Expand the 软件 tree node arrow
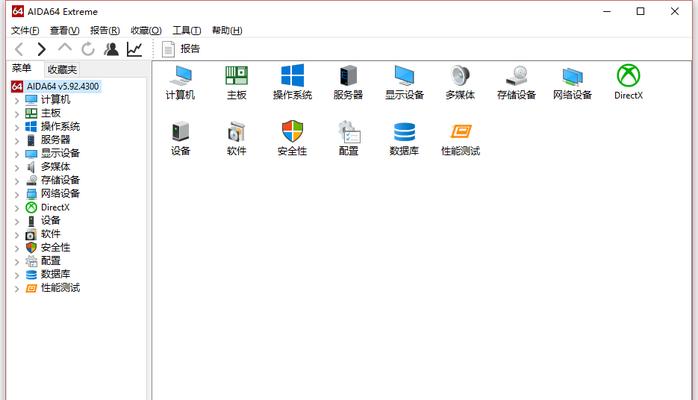Viewport: 698px width, 400px height. [17, 235]
